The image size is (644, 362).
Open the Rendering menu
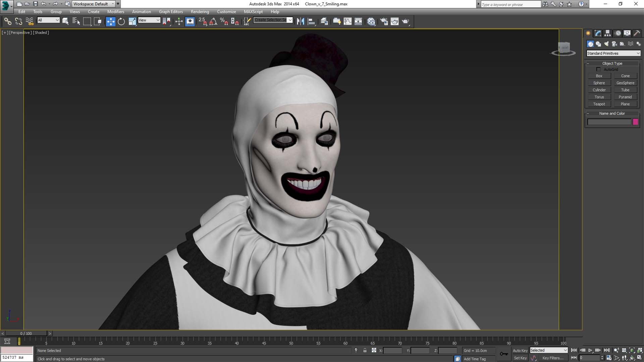click(x=200, y=12)
